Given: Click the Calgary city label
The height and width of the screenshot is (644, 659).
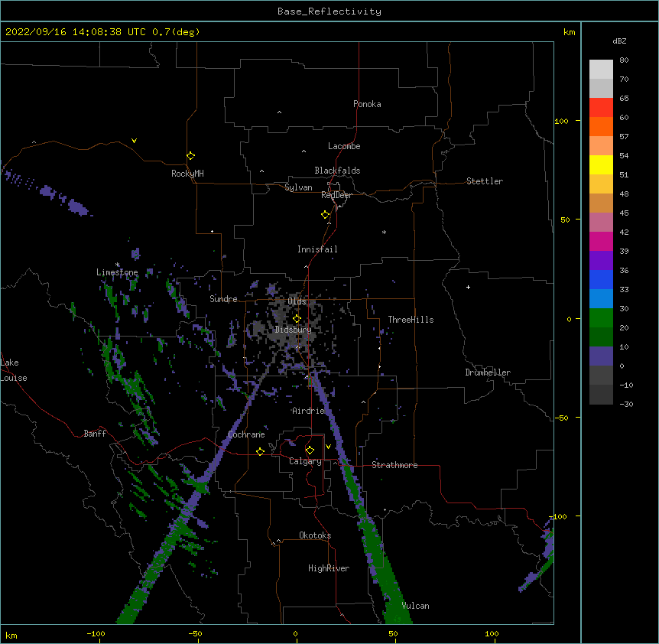Looking at the screenshot, I should click(306, 461).
